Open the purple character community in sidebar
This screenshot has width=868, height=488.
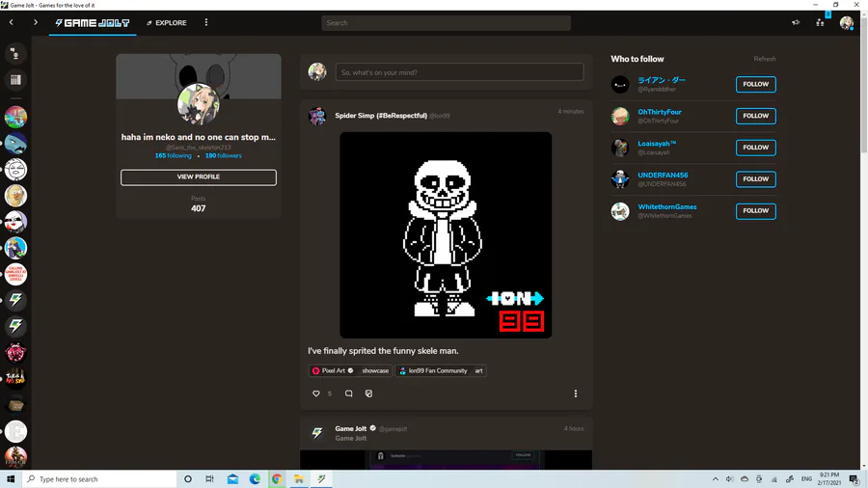(x=15, y=248)
